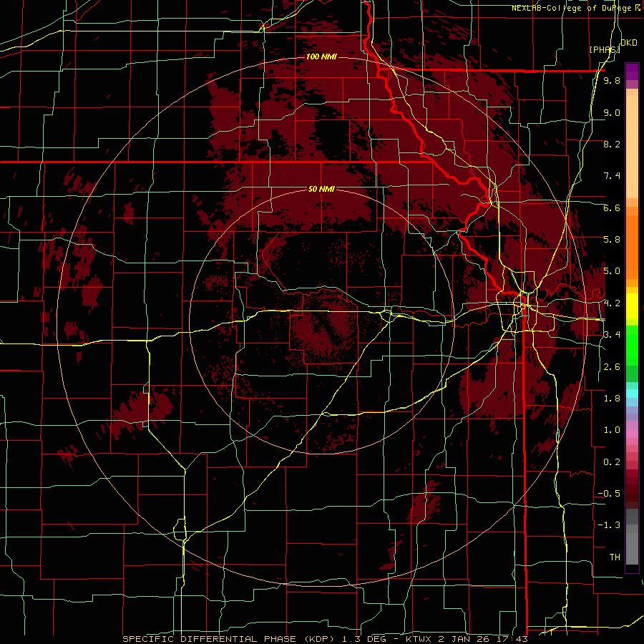Click the 100 NMI range ring label

tap(321, 57)
